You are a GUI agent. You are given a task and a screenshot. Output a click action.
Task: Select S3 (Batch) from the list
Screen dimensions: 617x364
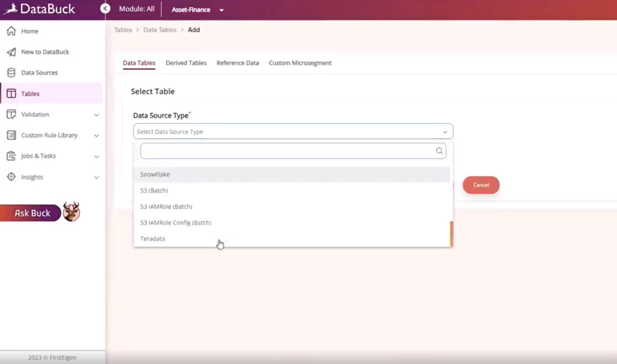tap(292, 191)
